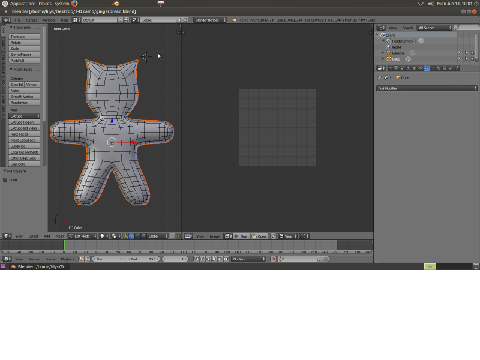Click the timeline Start frame field
This screenshot has height=360, width=480.
110,259
